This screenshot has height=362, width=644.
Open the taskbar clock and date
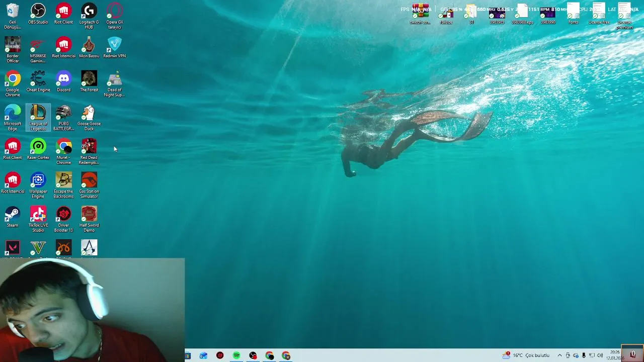click(x=615, y=355)
